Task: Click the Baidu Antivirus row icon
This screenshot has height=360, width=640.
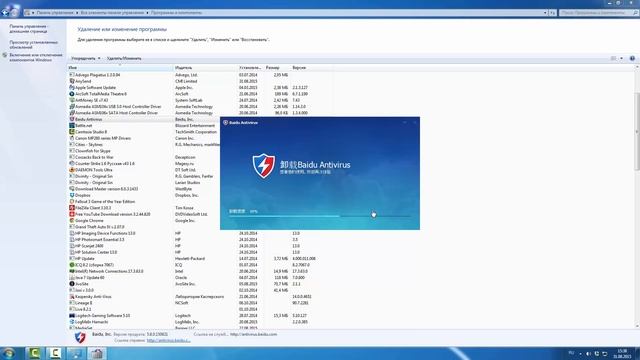Action: 72,119
